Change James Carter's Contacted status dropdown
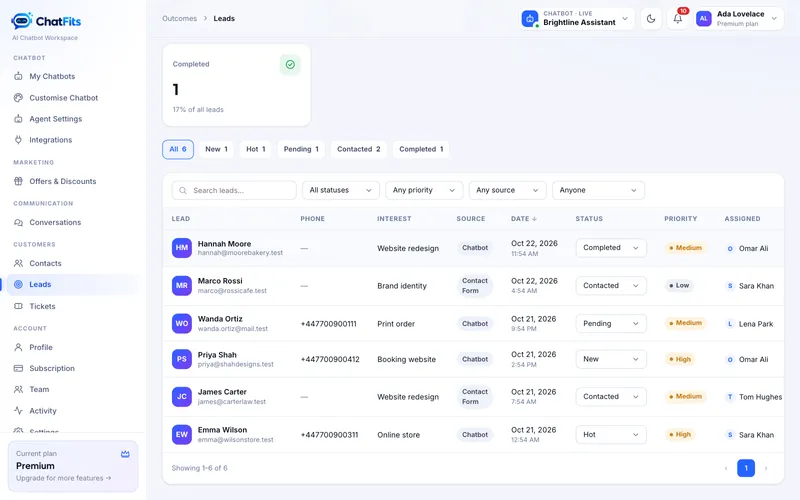Image resolution: width=800 pixels, height=500 pixels. click(611, 396)
